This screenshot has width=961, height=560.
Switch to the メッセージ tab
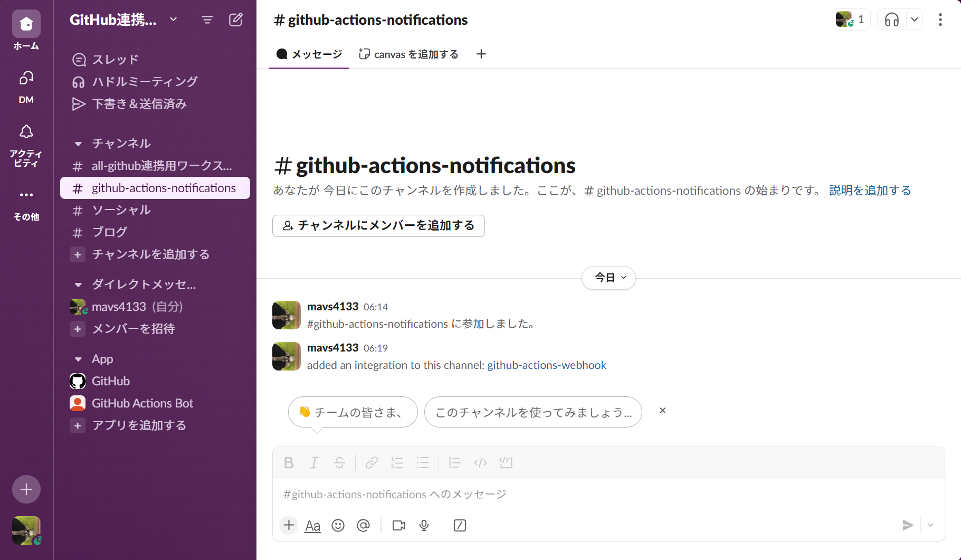(309, 54)
